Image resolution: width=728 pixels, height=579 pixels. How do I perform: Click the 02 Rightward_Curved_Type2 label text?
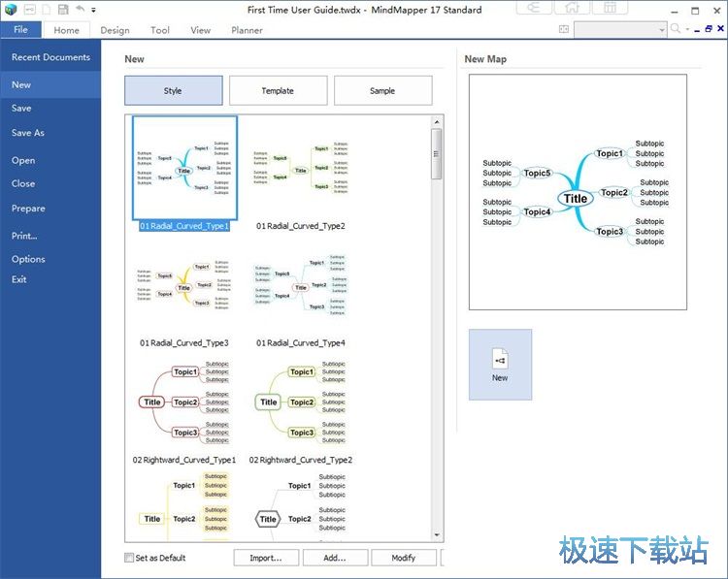click(x=301, y=460)
